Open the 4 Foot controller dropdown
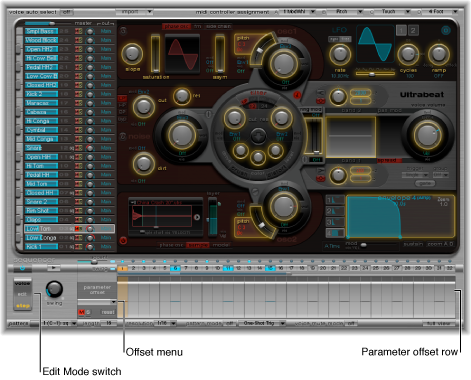Image resolution: width=471 pixels, height=380 pixels. click(x=439, y=12)
